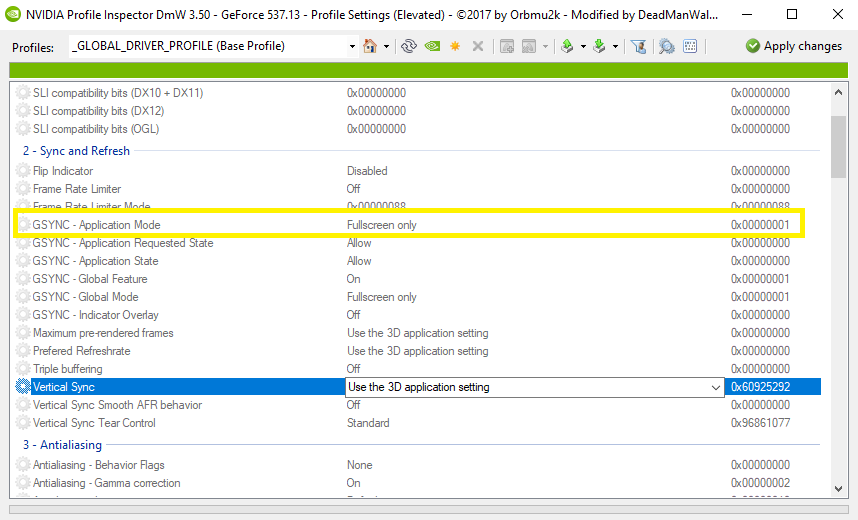This screenshot has height=520, width=858.
Task: Expand the Vertical Sync value dropdown
Action: (x=715, y=387)
